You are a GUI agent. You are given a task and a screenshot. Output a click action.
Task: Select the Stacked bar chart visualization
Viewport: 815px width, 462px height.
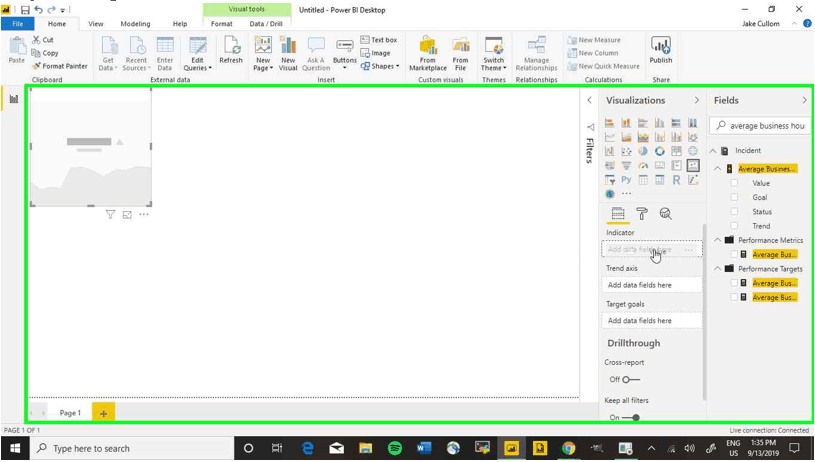pyautogui.click(x=610, y=123)
